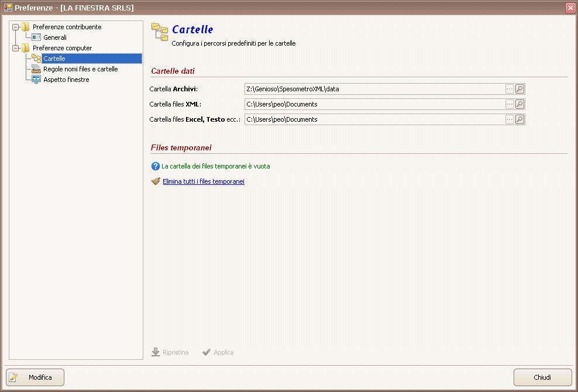Click magnifier icon for Cartella Archivi

click(520, 89)
